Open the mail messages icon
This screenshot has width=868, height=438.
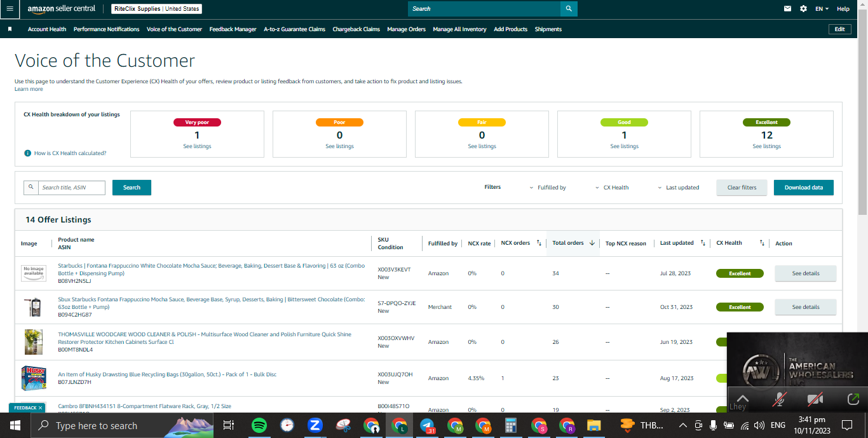pyautogui.click(x=788, y=9)
